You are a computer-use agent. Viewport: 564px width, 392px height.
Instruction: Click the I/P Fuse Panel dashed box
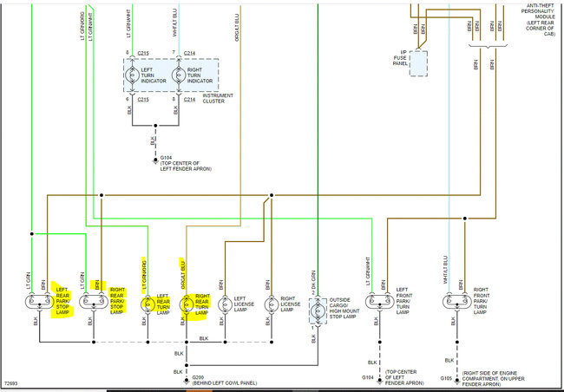(419, 63)
